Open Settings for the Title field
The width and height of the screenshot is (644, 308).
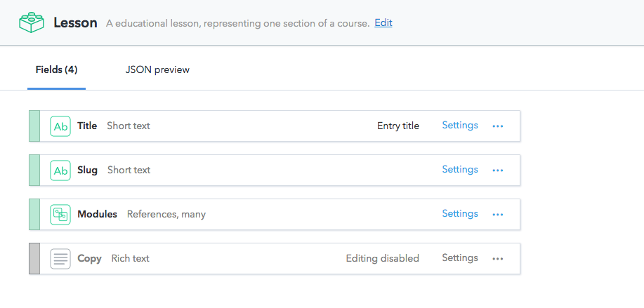(460, 126)
